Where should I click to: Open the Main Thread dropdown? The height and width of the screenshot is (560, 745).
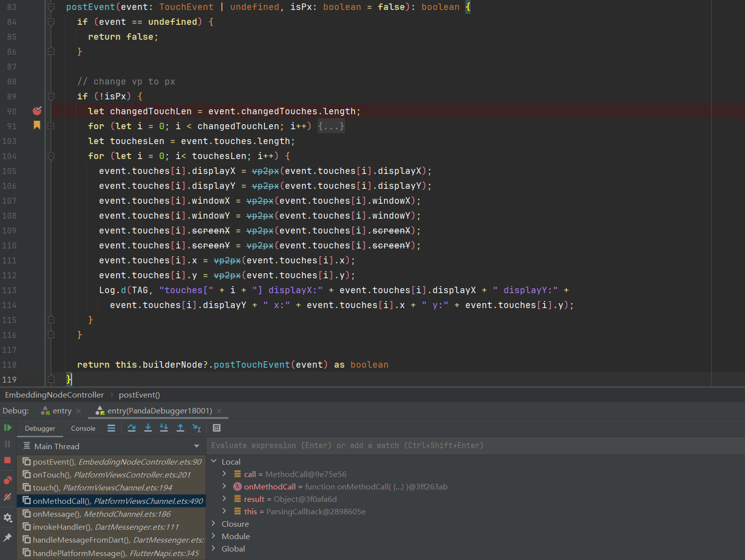197,446
